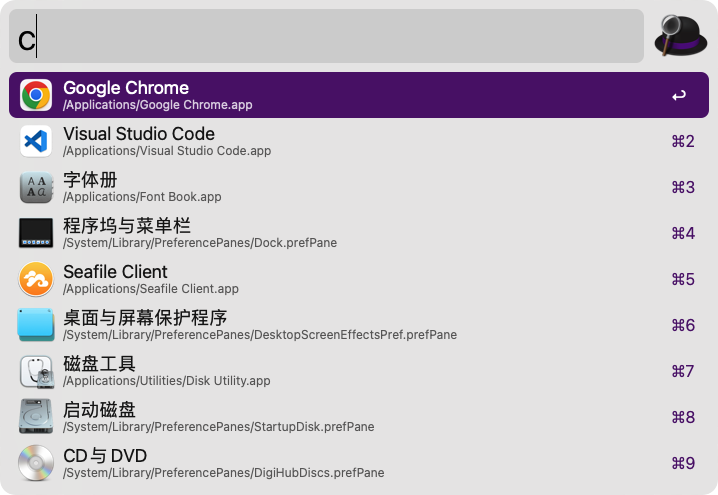Select the "Visual Studio Code" result title
Image resolution: width=718 pixels, height=495 pixels.
pos(139,134)
